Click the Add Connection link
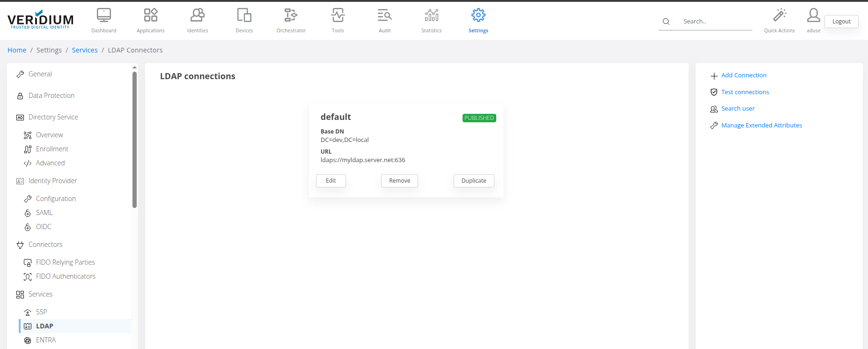 (x=743, y=75)
